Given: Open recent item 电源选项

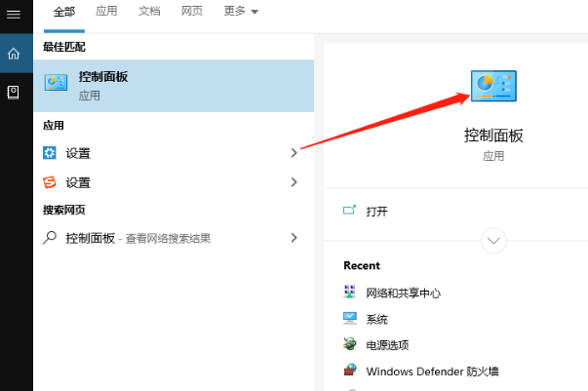Looking at the screenshot, I should 387,345.
